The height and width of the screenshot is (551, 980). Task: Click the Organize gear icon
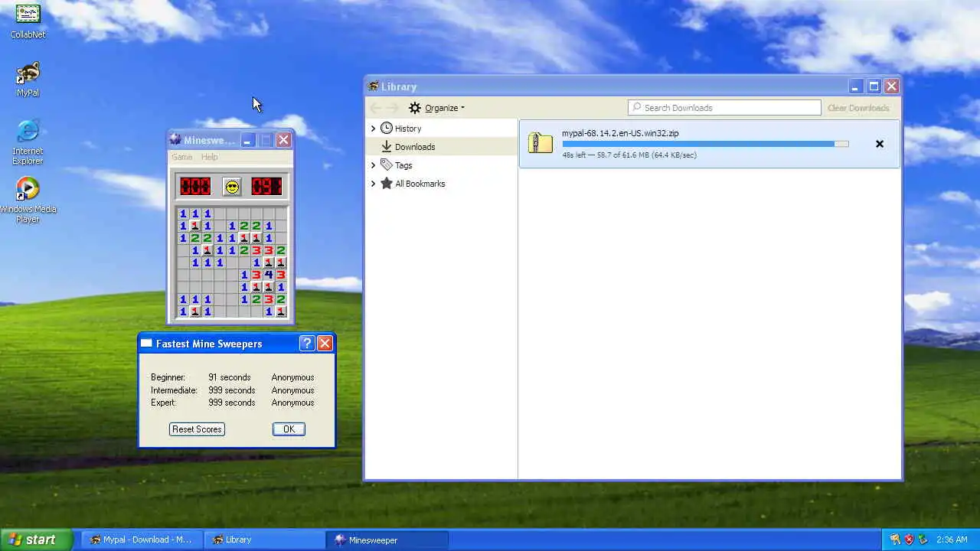[415, 108]
